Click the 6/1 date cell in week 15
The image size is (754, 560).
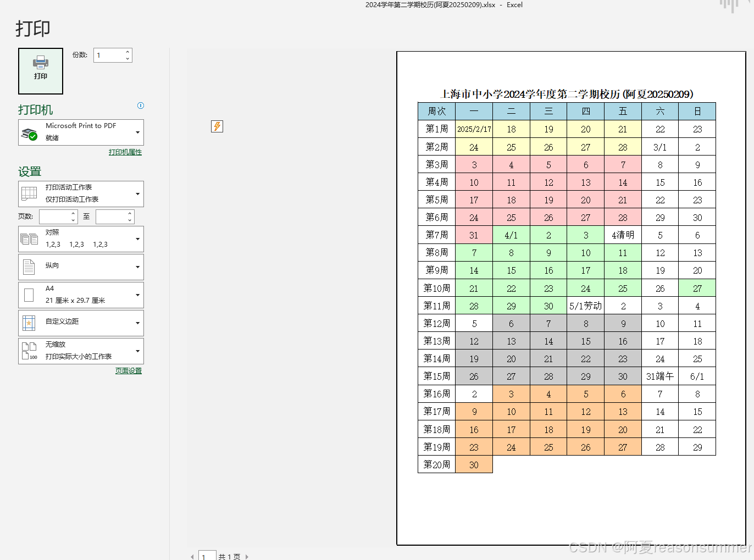[x=697, y=376]
